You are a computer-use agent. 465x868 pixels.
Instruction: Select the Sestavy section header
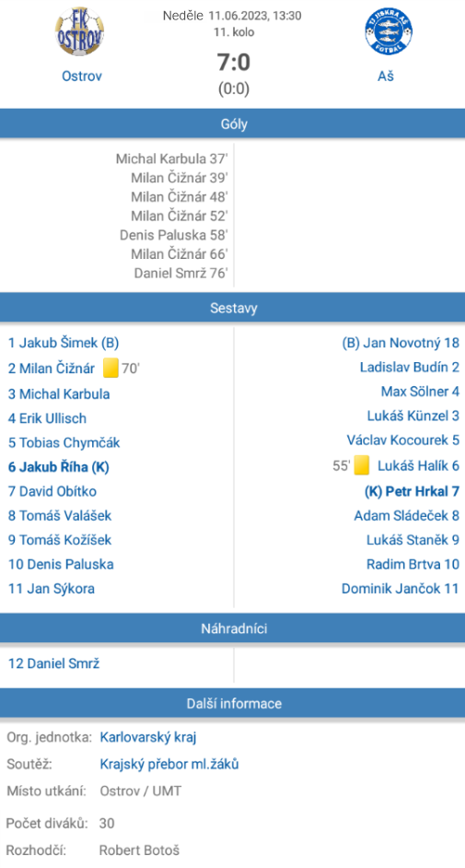click(232, 308)
